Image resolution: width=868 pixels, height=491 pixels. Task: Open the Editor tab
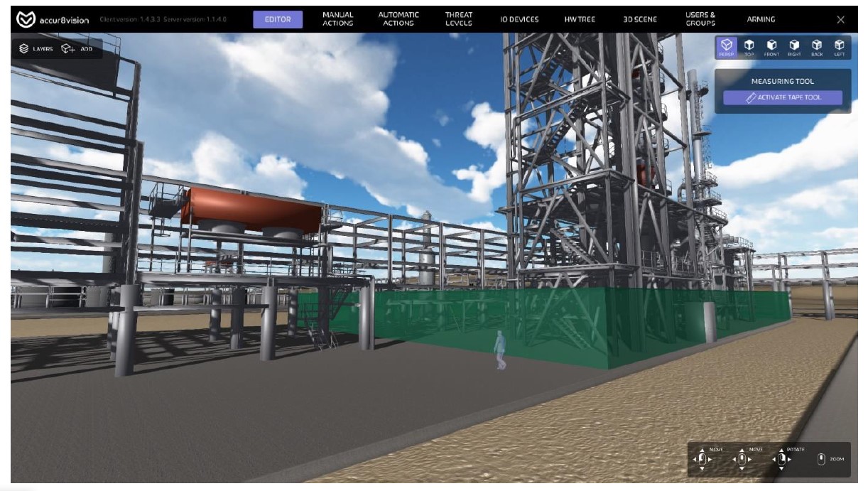click(x=278, y=19)
